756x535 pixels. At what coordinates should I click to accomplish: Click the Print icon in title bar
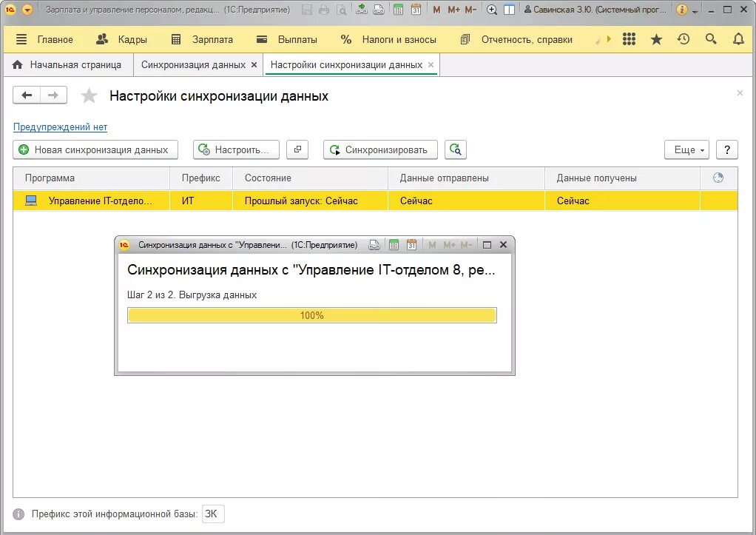click(x=324, y=10)
